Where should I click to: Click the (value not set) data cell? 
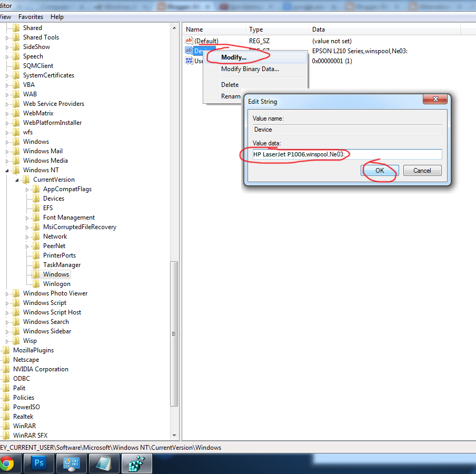(x=332, y=41)
